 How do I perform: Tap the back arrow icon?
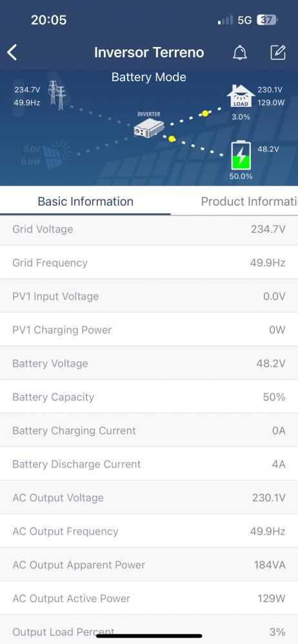pyautogui.click(x=12, y=53)
